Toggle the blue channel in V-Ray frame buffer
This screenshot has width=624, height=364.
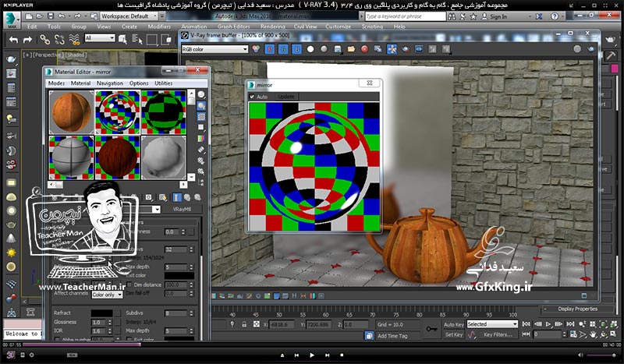point(297,49)
